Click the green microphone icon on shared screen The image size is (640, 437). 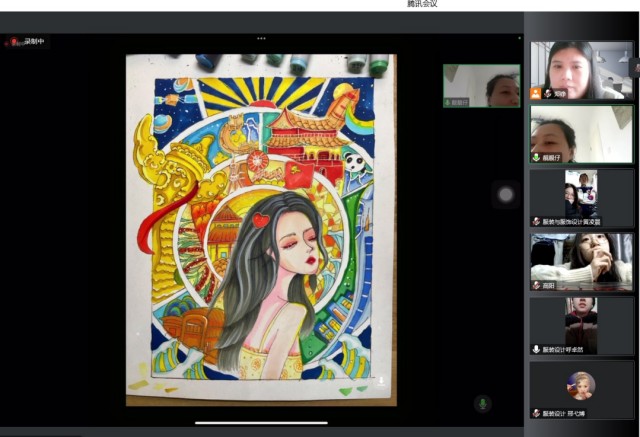pos(482,404)
